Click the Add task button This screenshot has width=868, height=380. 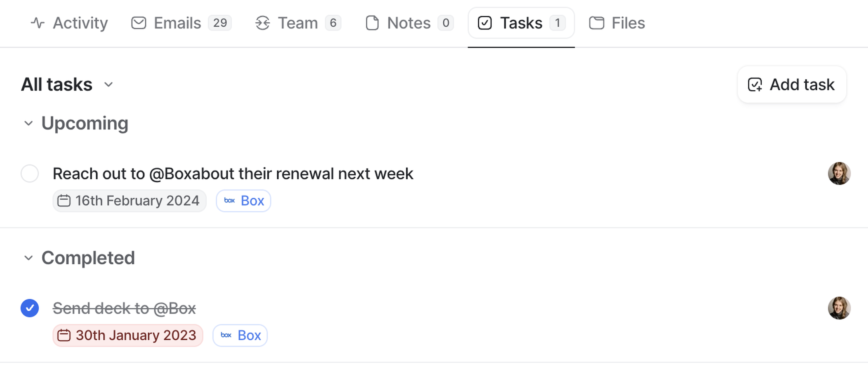click(792, 84)
